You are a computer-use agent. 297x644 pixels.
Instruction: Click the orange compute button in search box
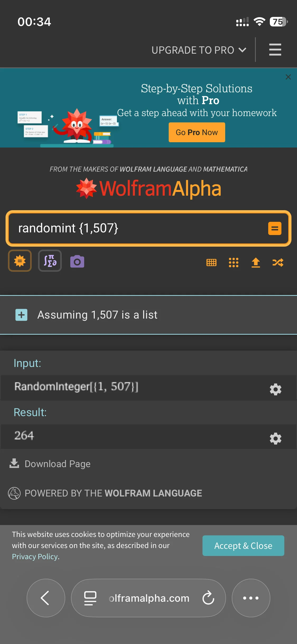[x=275, y=228]
